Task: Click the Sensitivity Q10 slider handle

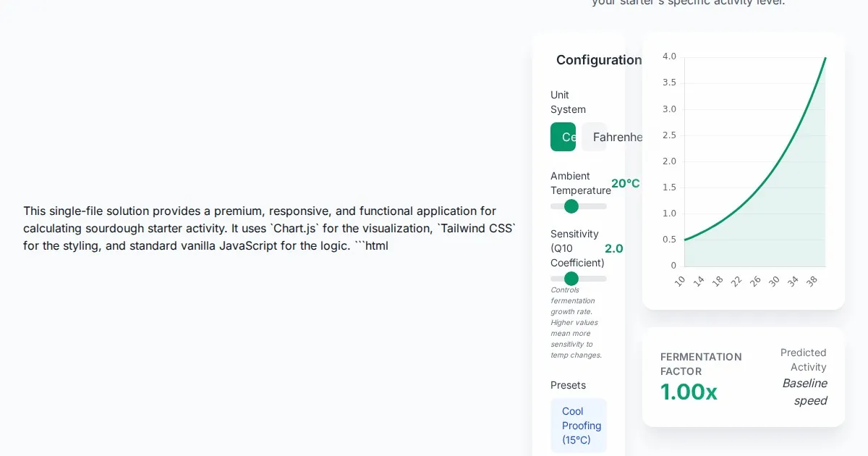Action: coord(571,279)
